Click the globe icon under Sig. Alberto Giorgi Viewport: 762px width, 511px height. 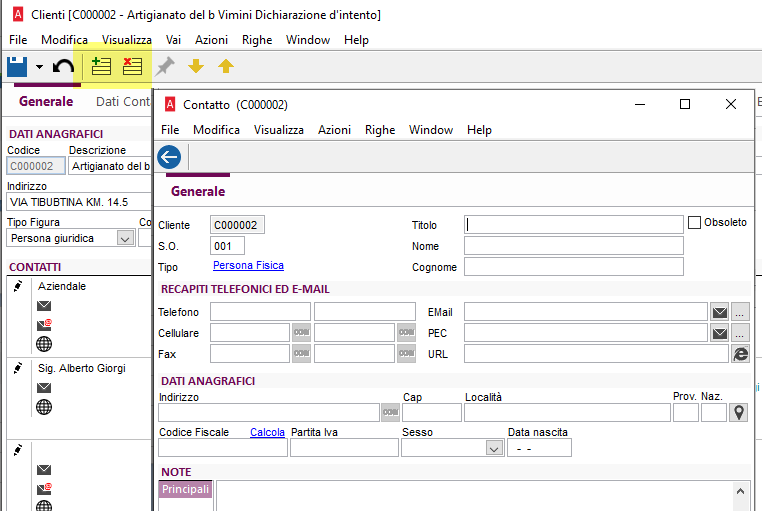[44, 407]
